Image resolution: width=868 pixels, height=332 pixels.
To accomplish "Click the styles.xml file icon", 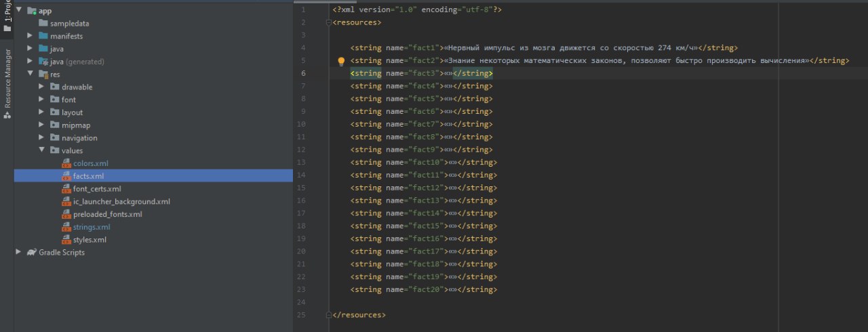I will tap(66, 240).
